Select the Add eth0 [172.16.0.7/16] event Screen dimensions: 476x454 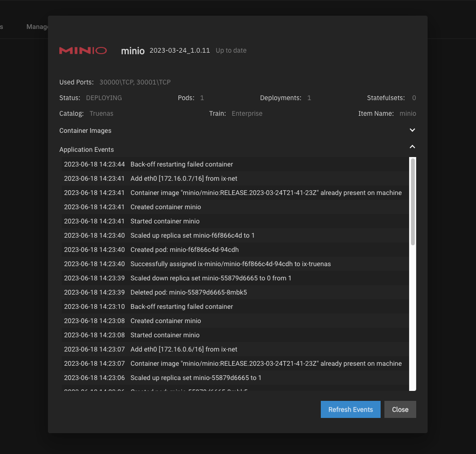[x=235, y=178]
